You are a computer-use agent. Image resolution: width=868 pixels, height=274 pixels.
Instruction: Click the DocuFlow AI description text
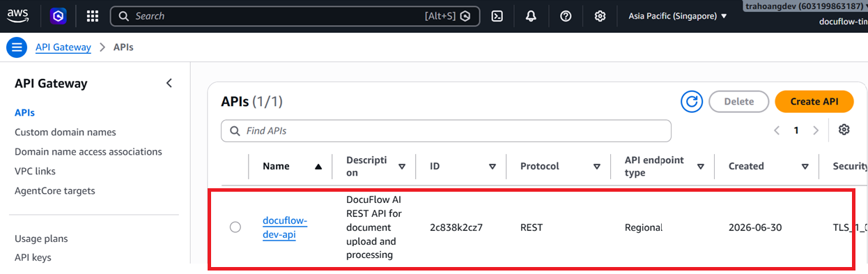tap(374, 227)
